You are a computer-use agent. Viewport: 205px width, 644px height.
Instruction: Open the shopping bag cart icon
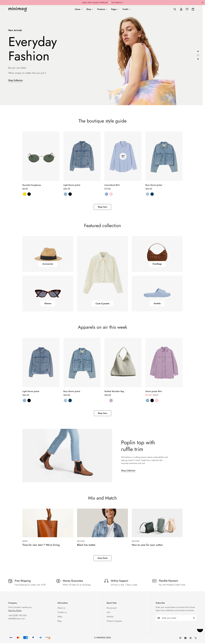[193, 9]
